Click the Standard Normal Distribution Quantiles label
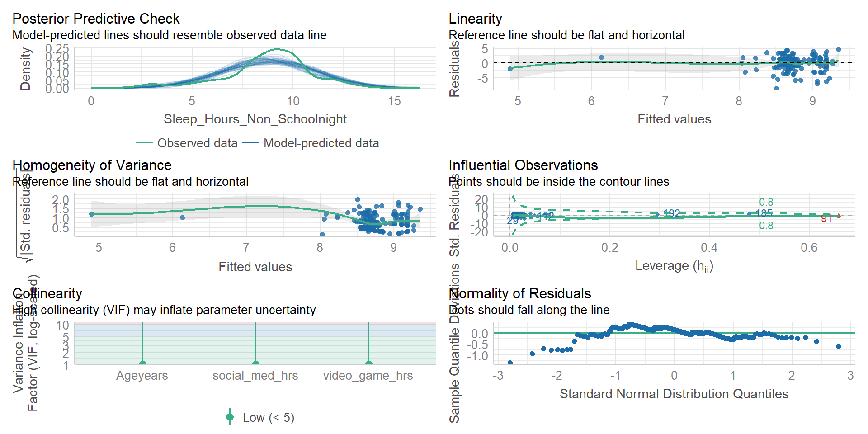The image size is (868, 434). 674,394
